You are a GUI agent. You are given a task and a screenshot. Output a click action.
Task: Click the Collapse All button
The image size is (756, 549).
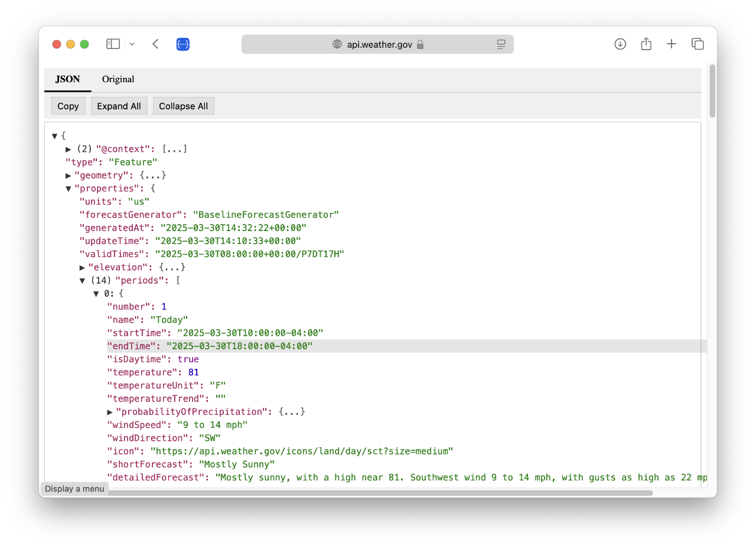coord(183,106)
